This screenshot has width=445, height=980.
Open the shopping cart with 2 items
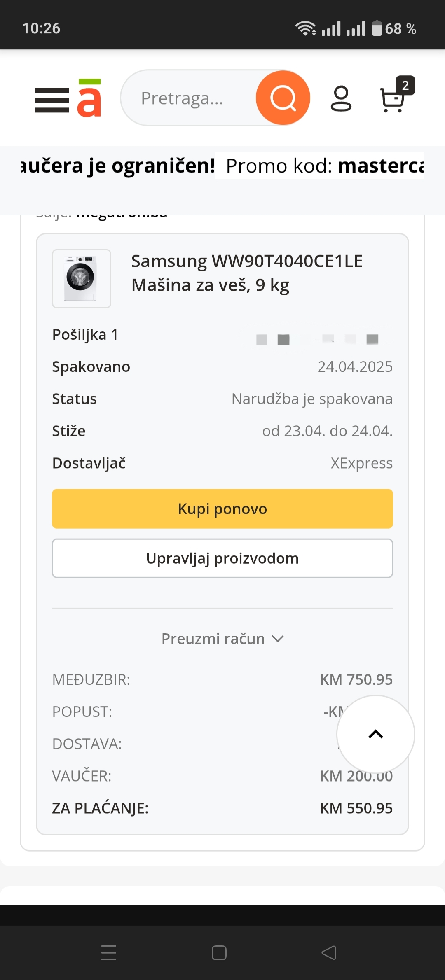point(392,100)
